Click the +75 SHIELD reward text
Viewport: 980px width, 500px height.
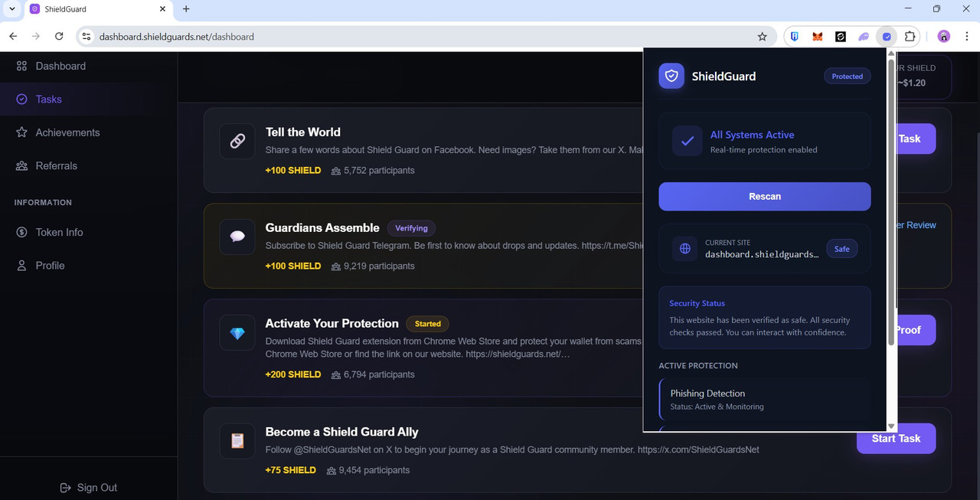click(290, 470)
